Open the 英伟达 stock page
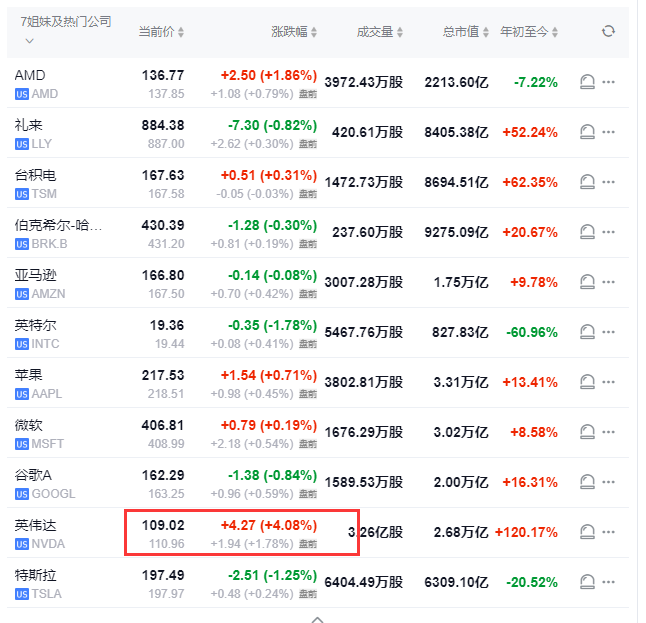The height and width of the screenshot is (623, 646). 35,525
